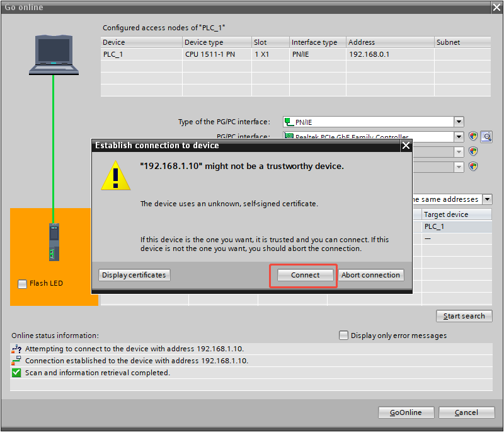Open Display certificates

[134, 275]
